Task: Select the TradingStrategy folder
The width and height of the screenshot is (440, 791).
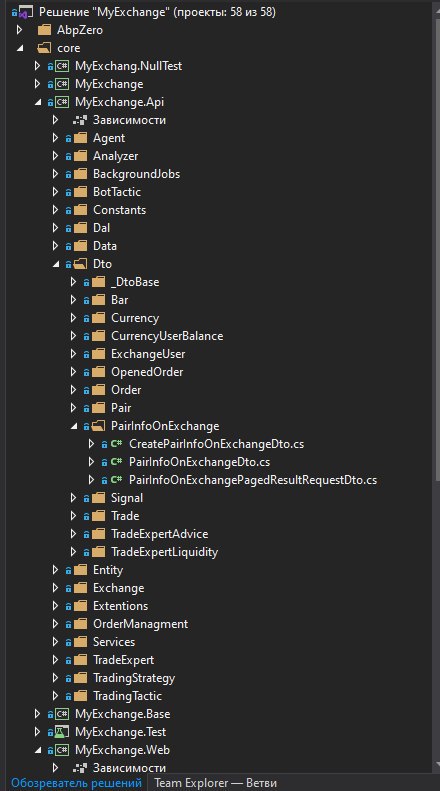Action: [134, 678]
